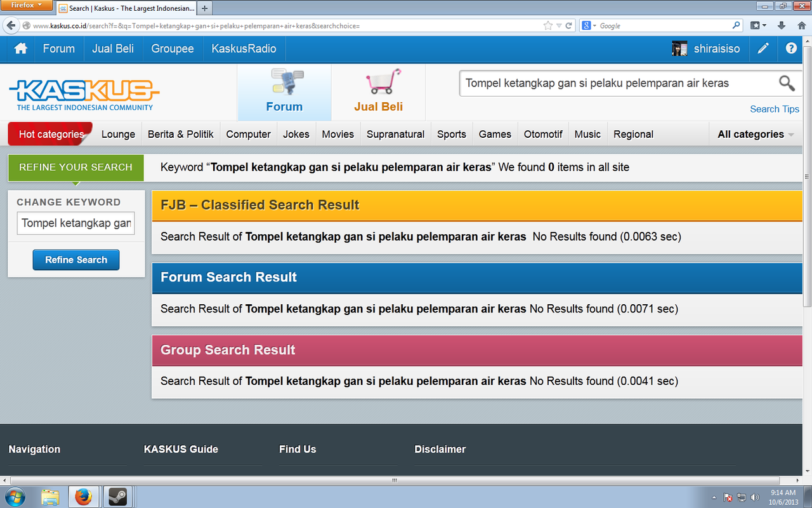Open Jual Beli in the top bar
Screen dimensions: 812x508
pos(113,48)
